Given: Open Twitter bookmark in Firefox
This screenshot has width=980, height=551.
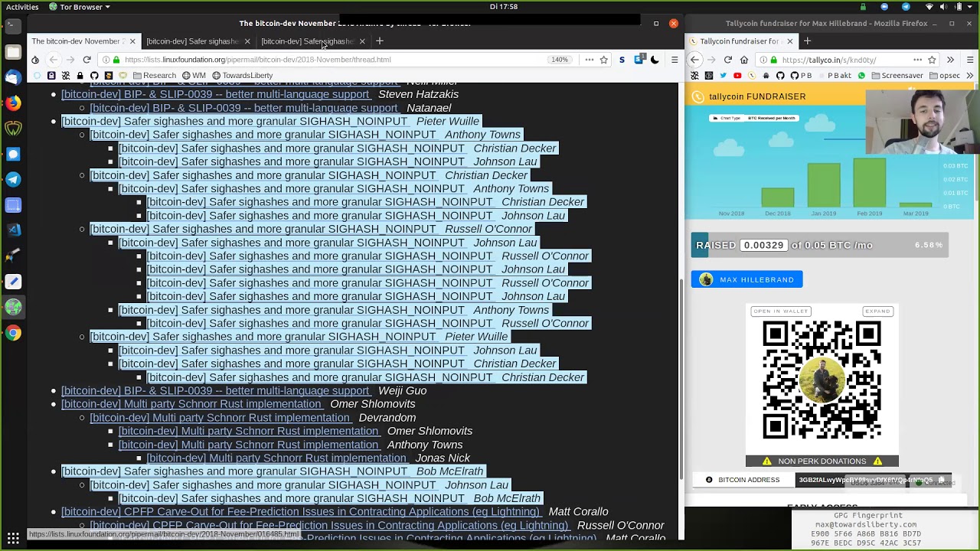Looking at the screenshot, I should (723, 76).
